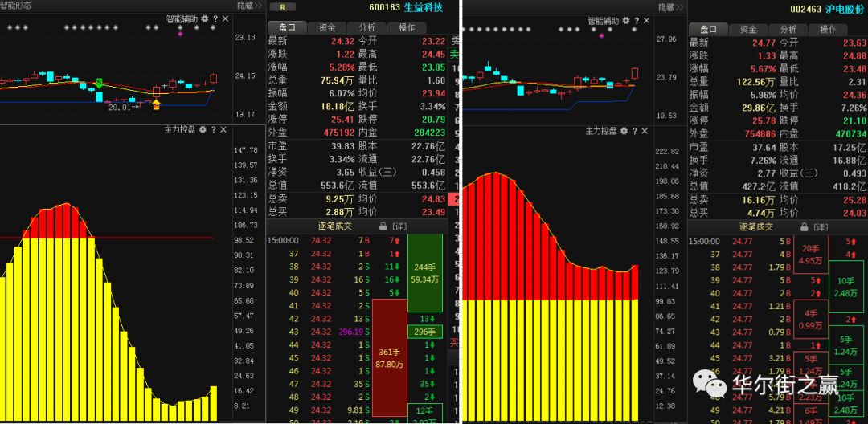
Task: Click 沪电股份 跌停 price 21.10
Action: [x=855, y=121]
